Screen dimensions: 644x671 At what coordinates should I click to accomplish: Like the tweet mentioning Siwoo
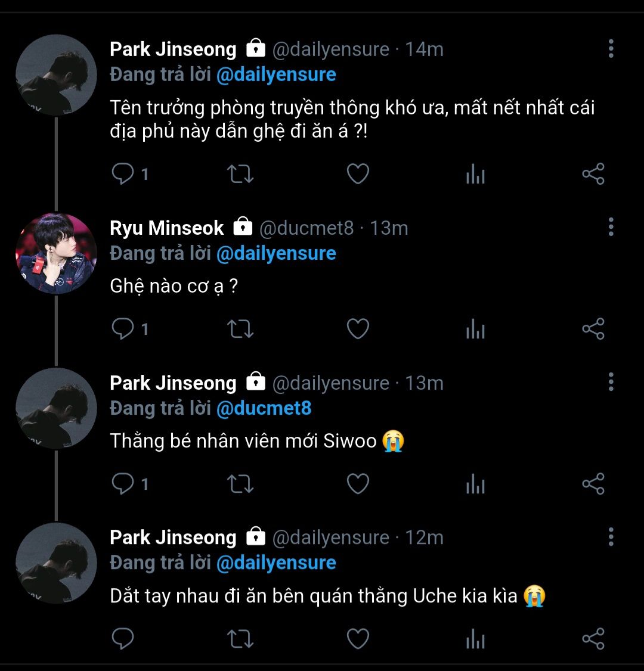tap(358, 484)
